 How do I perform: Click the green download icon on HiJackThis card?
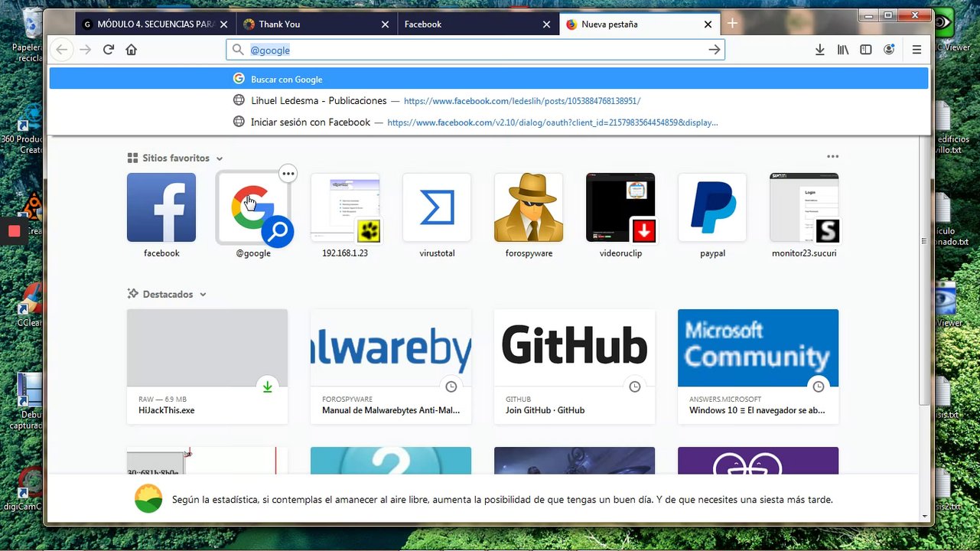[x=268, y=386]
